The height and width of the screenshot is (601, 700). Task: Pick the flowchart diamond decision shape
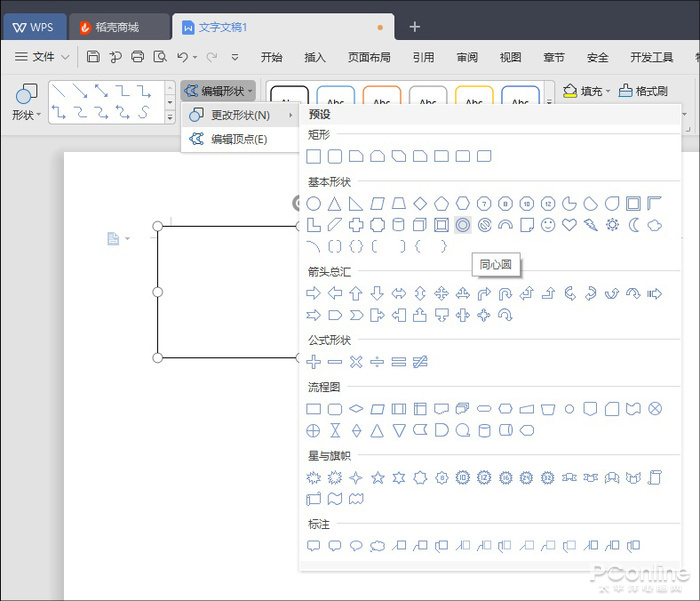356,409
